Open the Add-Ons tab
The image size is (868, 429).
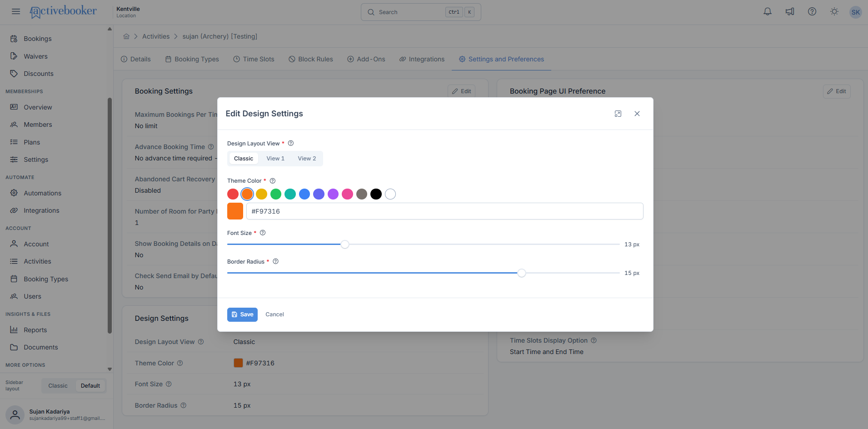click(x=366, y=59)
